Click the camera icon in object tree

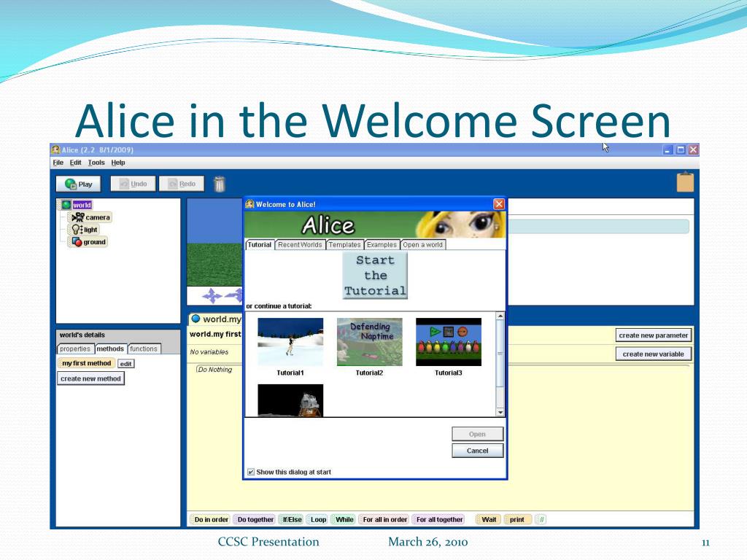77,217
